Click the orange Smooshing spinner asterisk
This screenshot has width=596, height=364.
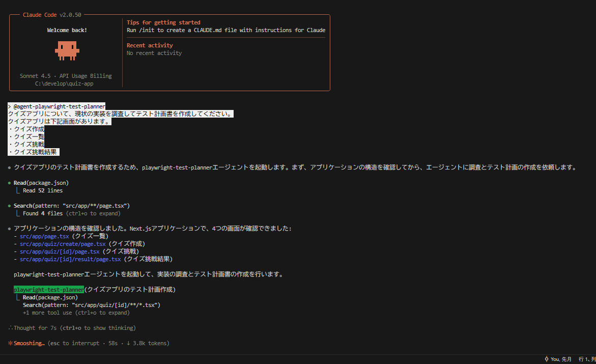(10, 344)
